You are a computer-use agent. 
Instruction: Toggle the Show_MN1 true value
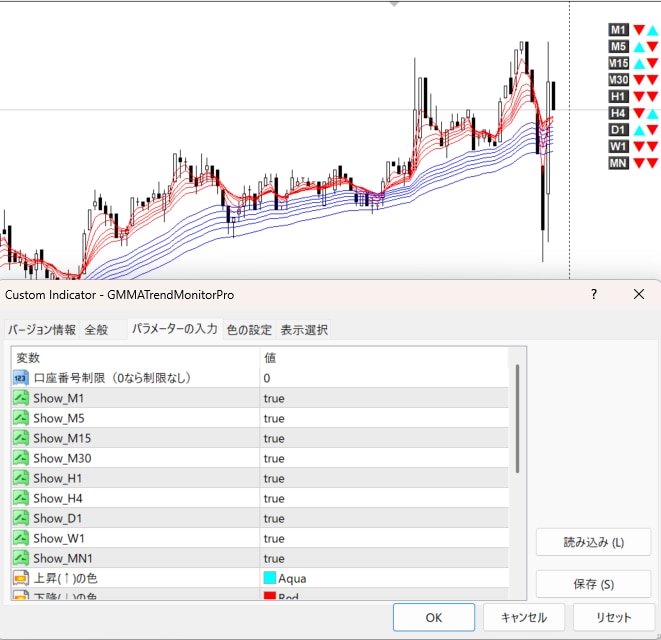pos(384,558)
